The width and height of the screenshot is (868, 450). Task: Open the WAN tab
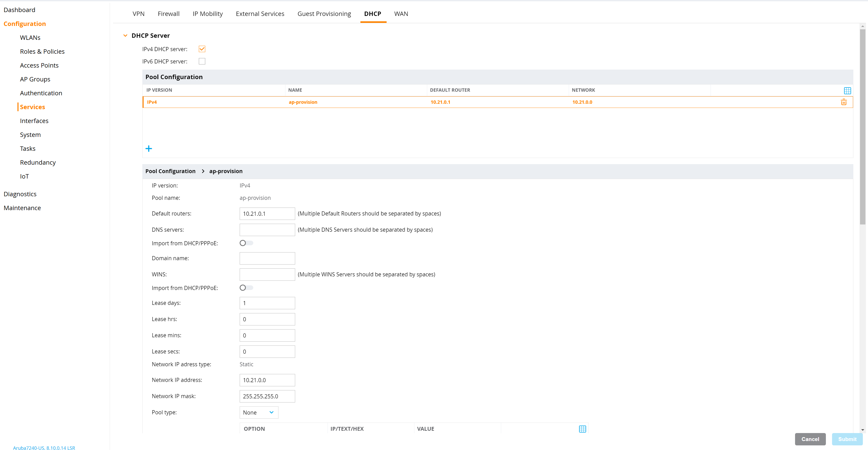(401, 13)
